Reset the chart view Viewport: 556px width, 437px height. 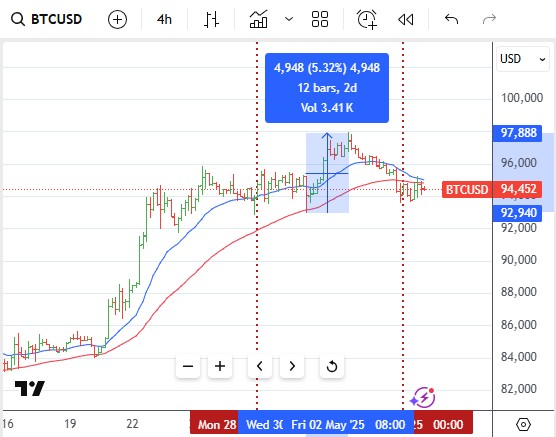(332, 366)
